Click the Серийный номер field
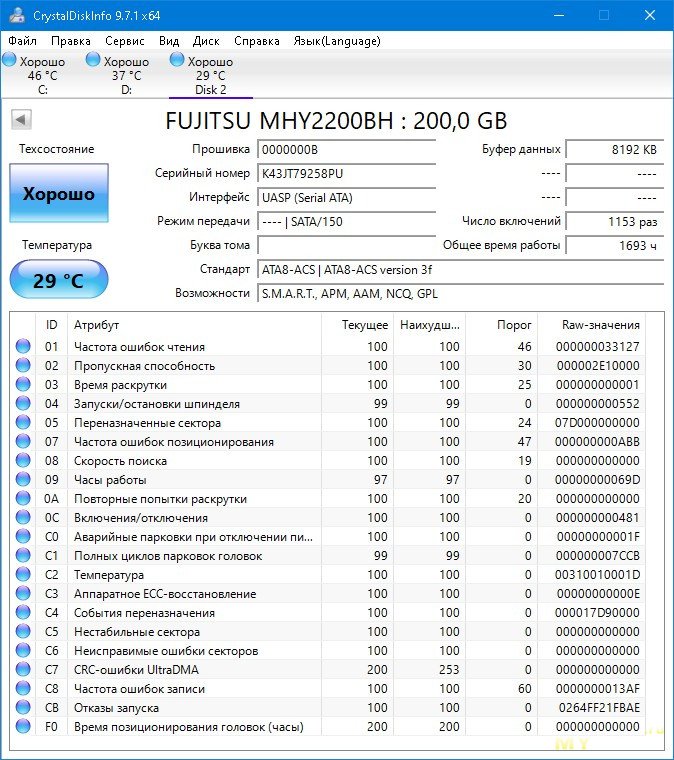Viewport: 674px width, 760px height. (346, 173)
